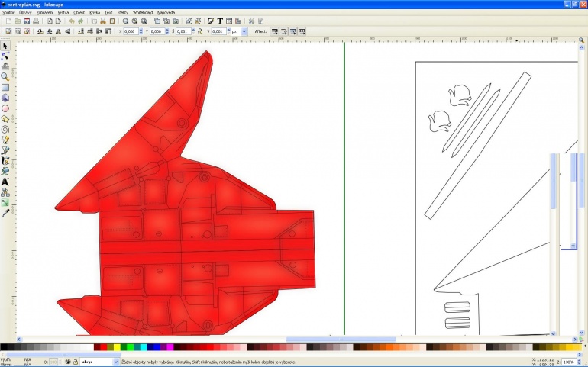Pick the magenta swatch in palette
This screenshot has height=367, width=588.
pos(170,347)
